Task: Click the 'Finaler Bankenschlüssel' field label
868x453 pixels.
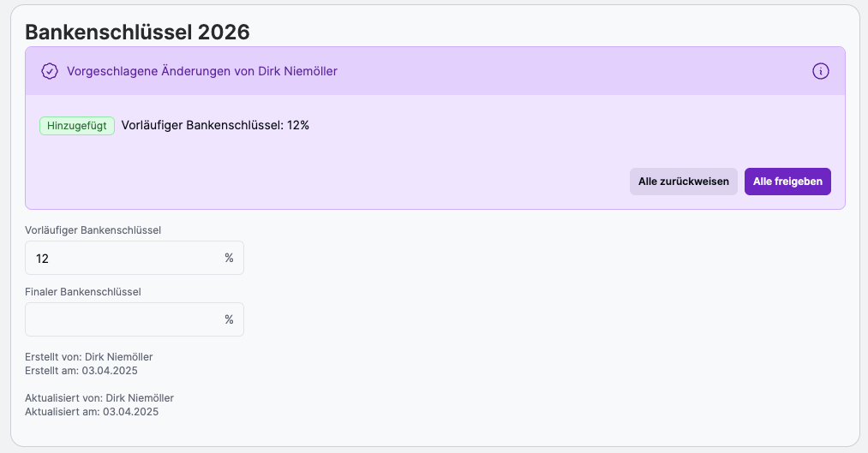Action: [x=83, y=291]
